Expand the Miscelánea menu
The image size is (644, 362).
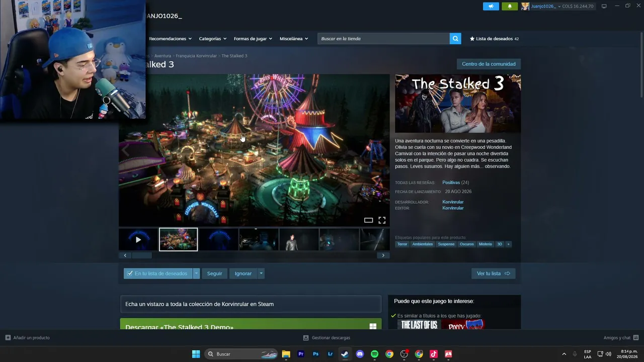pyautogui.click(x=294, y=39)
